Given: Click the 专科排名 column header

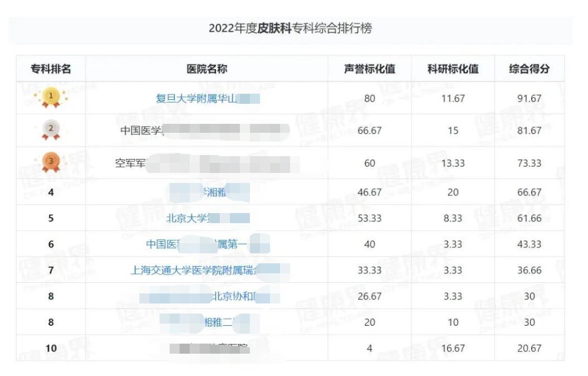Looking at the screenshot, I should click(51, 69).
